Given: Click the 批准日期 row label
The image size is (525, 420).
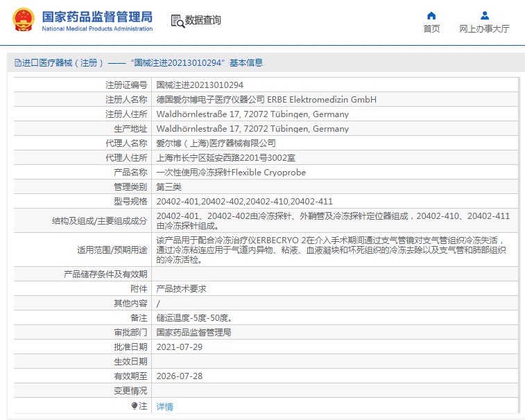Looking at the screenshot, I should 130,347.
